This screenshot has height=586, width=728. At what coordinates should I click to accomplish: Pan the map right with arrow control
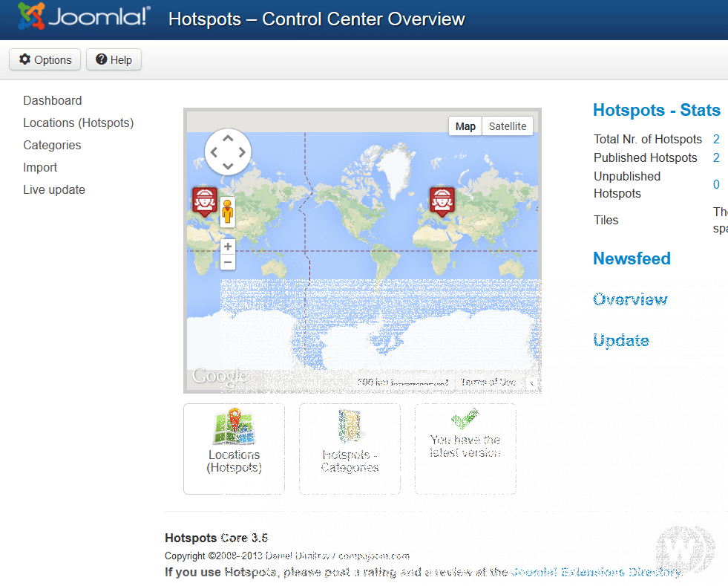(243, 152)
